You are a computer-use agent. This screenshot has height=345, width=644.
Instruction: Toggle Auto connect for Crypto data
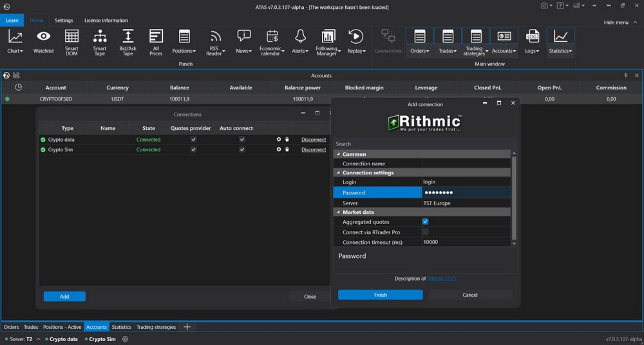tap(242, 140)
